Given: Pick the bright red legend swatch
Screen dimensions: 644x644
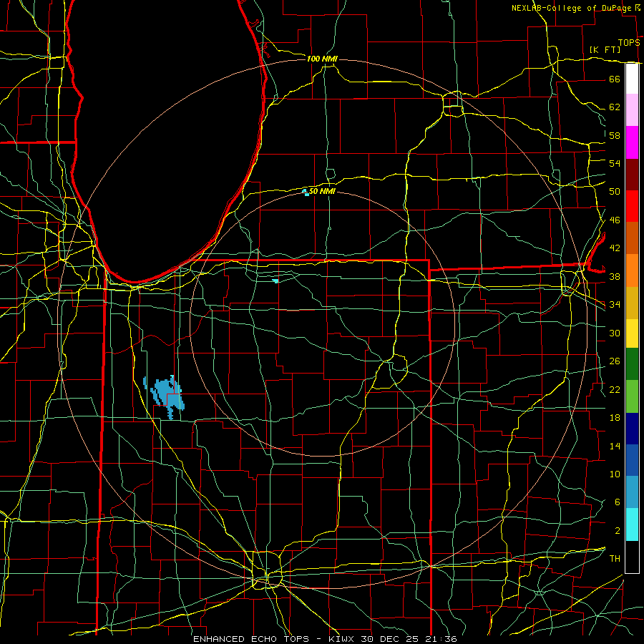Looking at the screenshot, I should [x=632, y=206].
